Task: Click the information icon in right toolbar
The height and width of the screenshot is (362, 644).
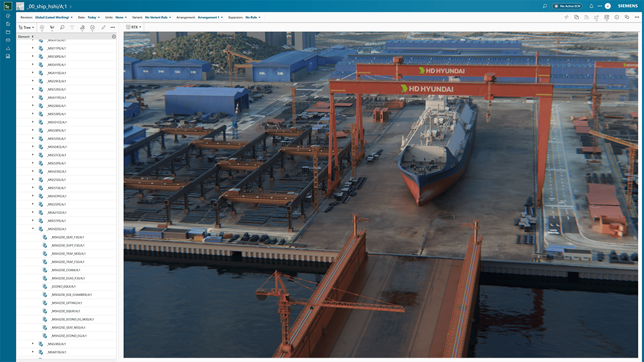Action: tap(617, 17)
